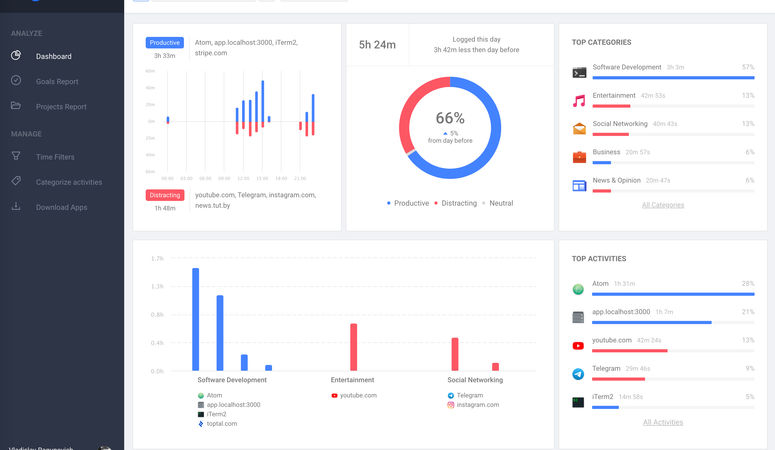Click the tallest Software Development blue bar
This screenshot has width=775, height=450.
click(x=196, y=319)
